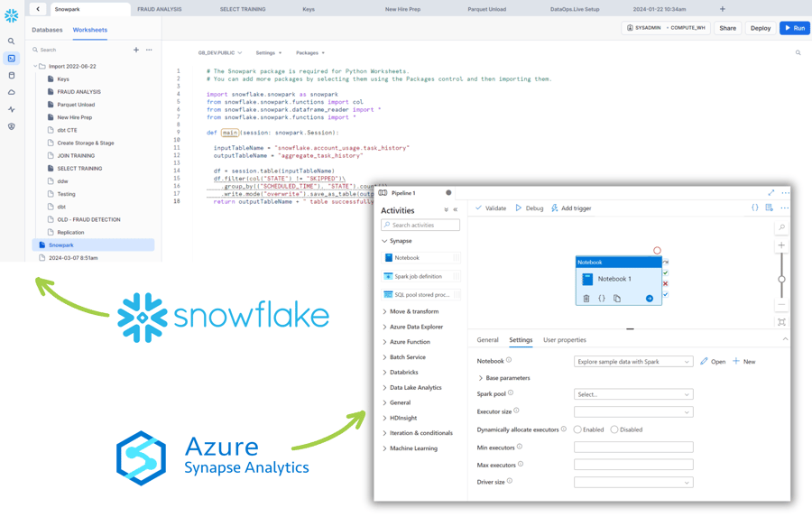Collapse the Synapse activities group

pyautogui.click(x=384, y=241)
